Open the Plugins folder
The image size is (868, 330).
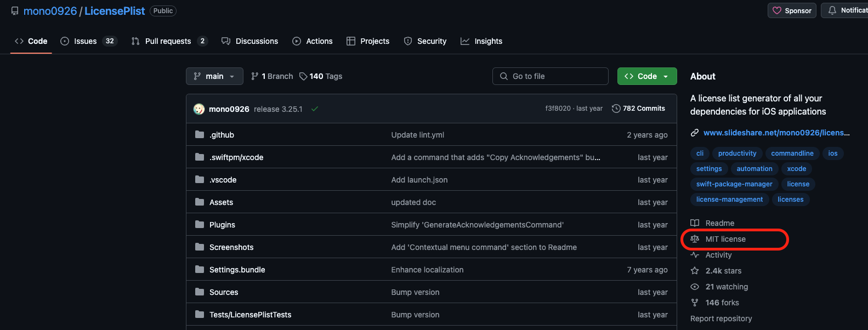pos(222,225)
